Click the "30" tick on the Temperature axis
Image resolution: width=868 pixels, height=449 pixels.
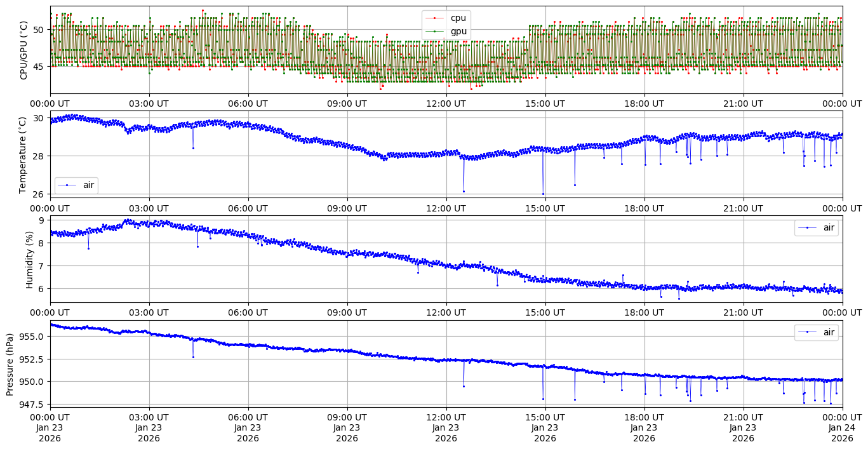(x=37, y=118)
